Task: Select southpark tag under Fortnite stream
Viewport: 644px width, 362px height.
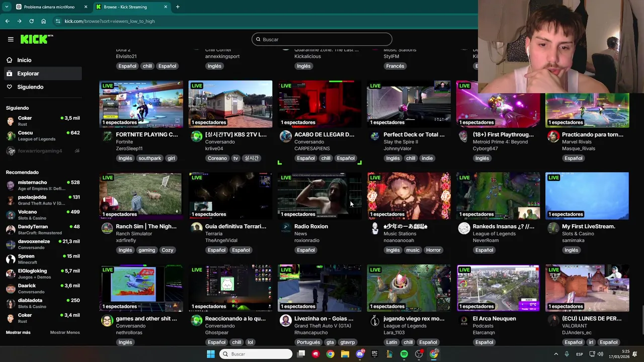Action: click(x=150, y=158)
